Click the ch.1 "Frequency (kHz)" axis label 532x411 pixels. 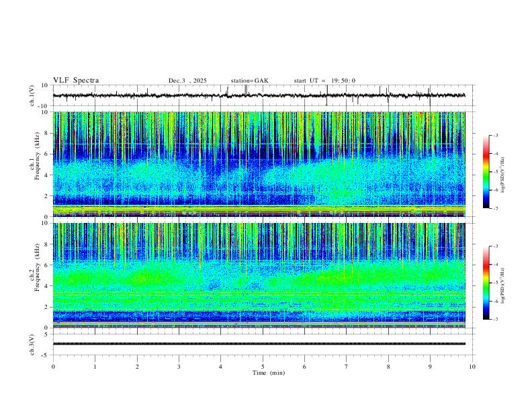click(x=38, y=156)
